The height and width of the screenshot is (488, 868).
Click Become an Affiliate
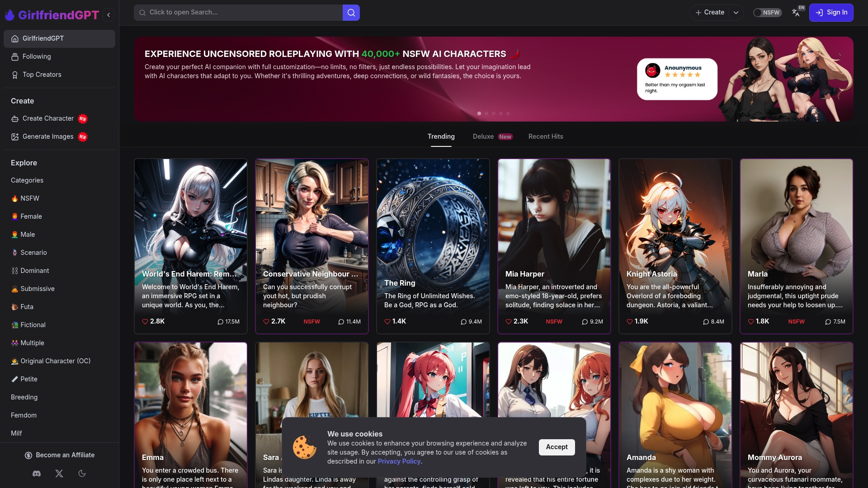coord(59,455)
